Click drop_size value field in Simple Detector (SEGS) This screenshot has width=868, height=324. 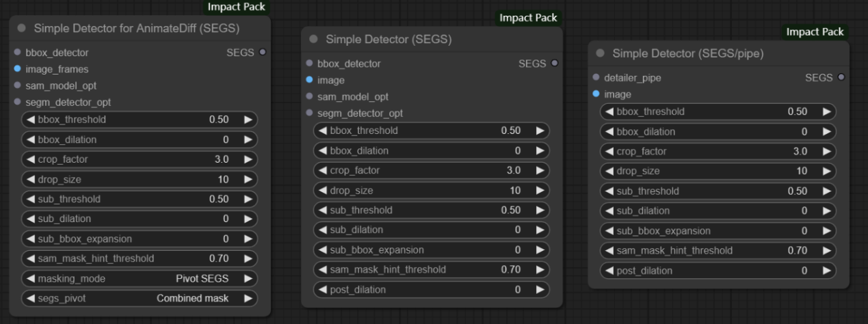431,191
